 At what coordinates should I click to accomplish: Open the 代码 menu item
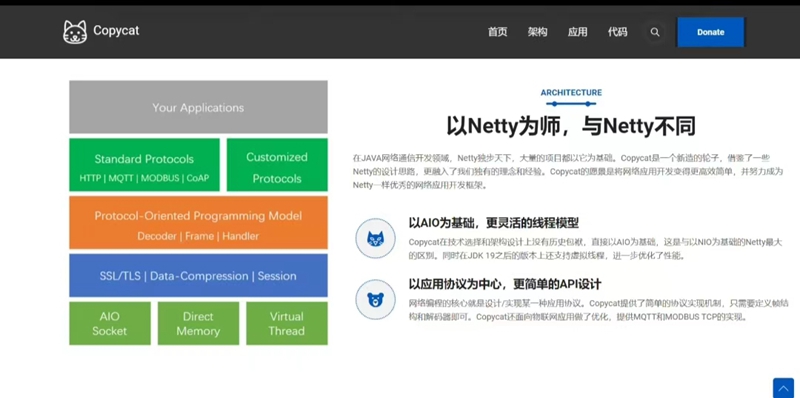tap(617, 32)
